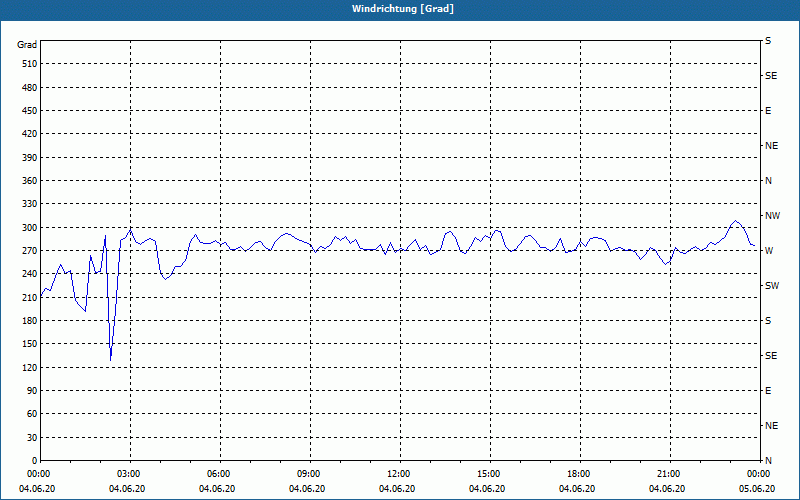The height and width of the screenshot is (500, 800).
Task: Select the NE label level with 30
Action: point(771,426)
